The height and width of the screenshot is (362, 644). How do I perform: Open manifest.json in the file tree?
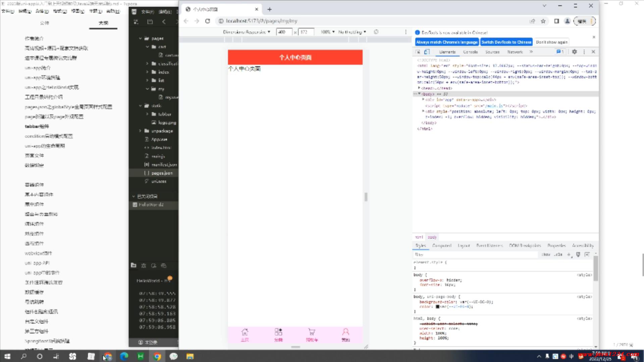[164, 165]
